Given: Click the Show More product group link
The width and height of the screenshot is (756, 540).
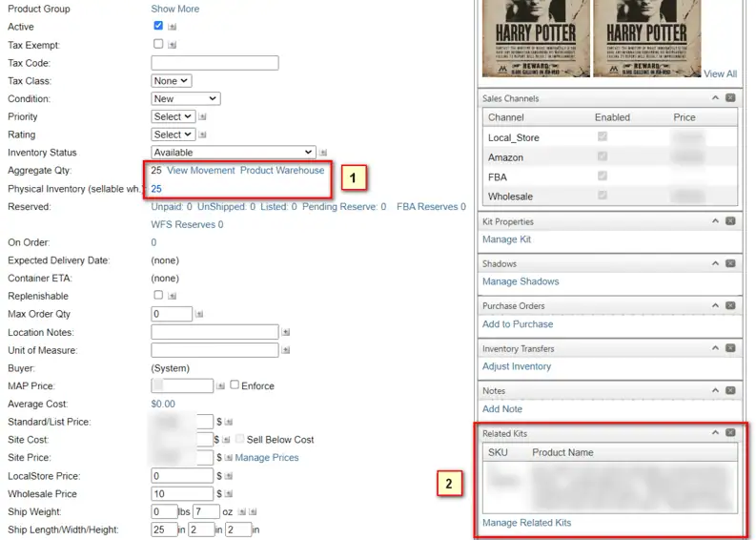Looking at the screenshot, I should coord(175,9).
